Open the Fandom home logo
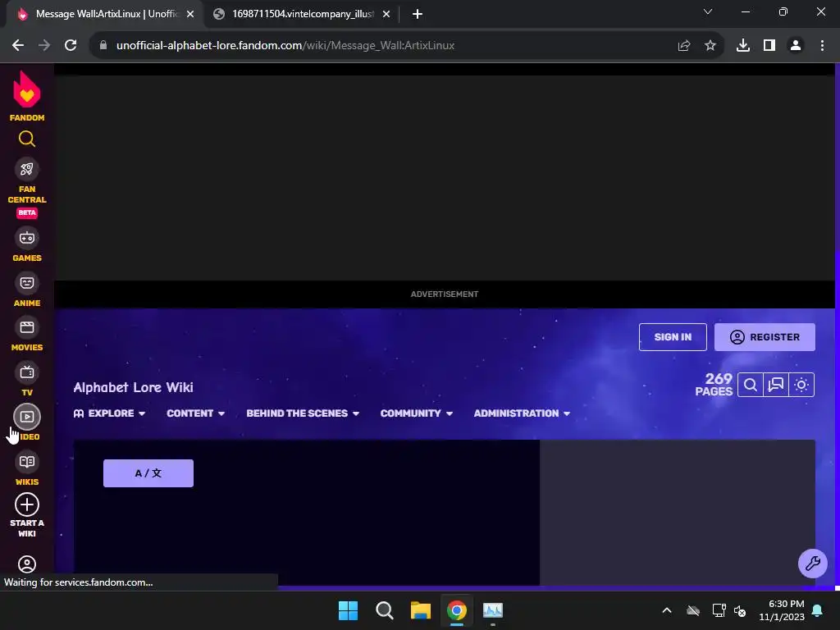Viewport: 840px width, 630px height. [x=27, y=96]
